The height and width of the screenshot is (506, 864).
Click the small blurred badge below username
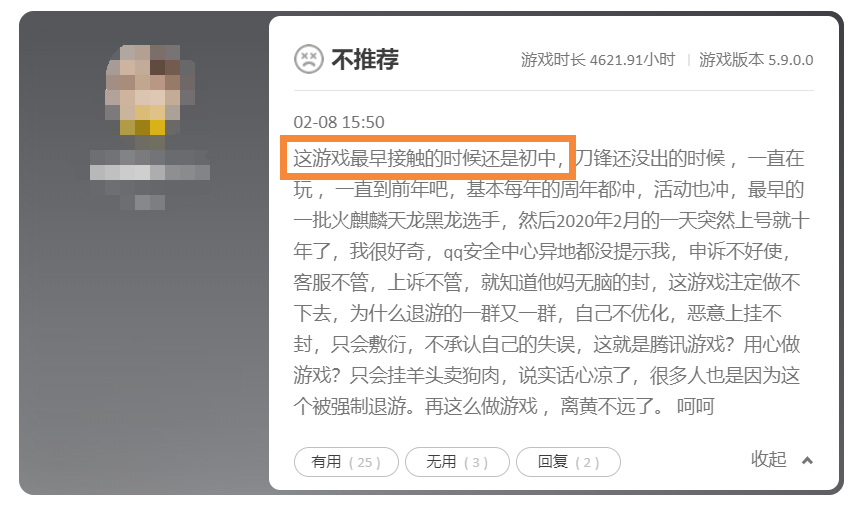click(150, 202)
